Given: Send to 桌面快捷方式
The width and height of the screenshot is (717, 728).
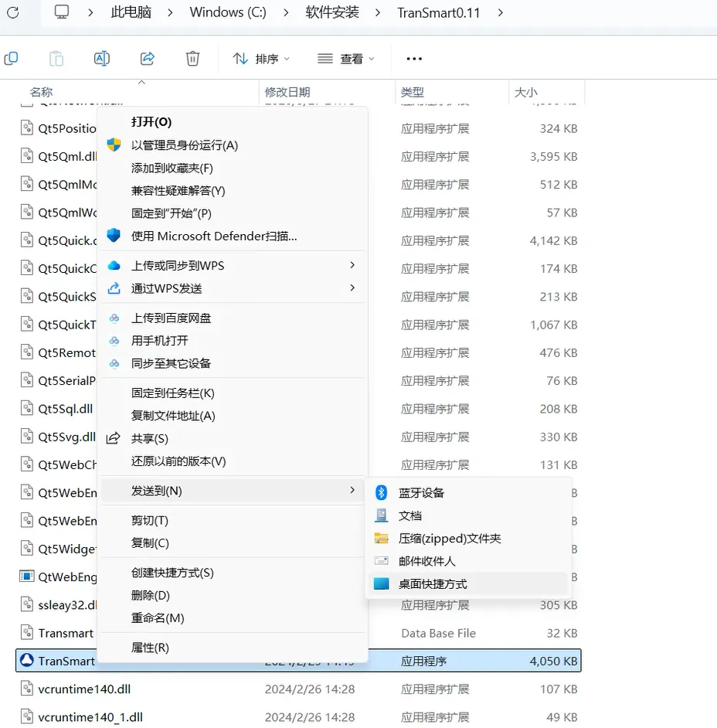Looking at the screenshot, I should coord(467,584).
